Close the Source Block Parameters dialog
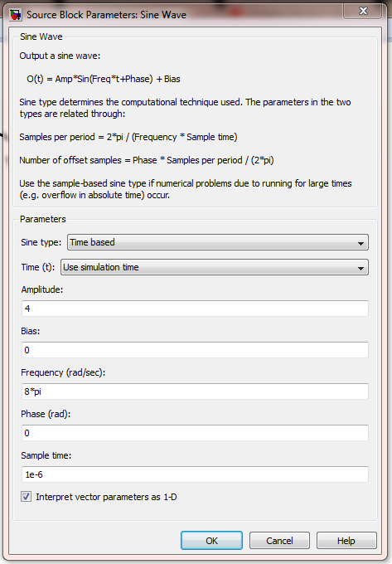Screen dimensions: 392x564 [x=363, y=11]
